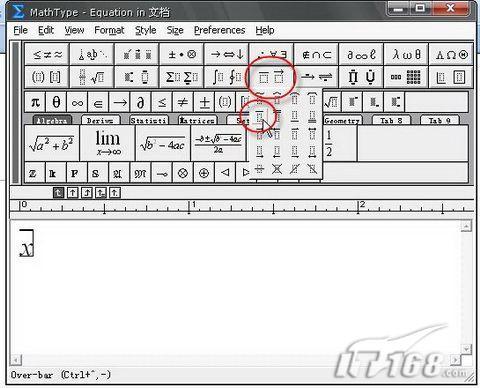
Task: Insert the sqrt(a²+b²) expression
Action: coord(52,143)
